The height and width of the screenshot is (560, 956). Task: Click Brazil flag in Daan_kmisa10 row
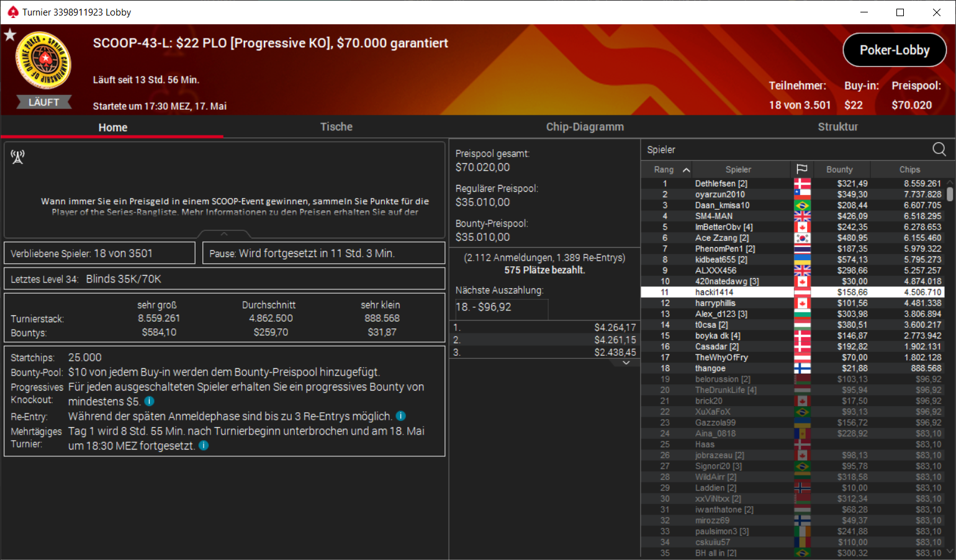[x=802, y=205]
